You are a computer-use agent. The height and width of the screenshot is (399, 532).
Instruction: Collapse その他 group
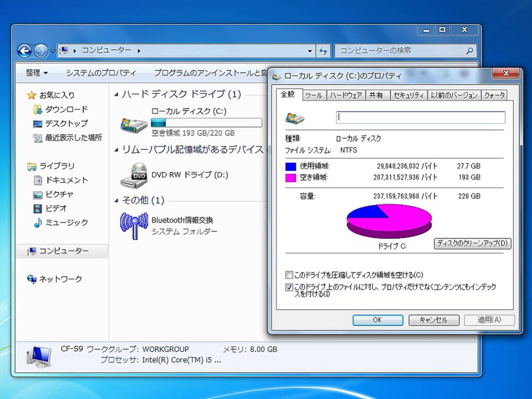pyautogui.click(x=117, y=201)
